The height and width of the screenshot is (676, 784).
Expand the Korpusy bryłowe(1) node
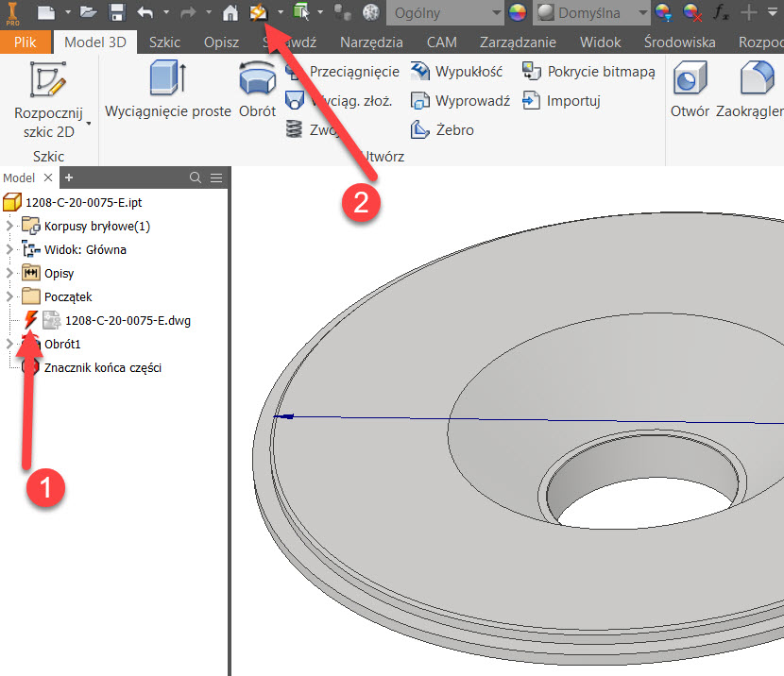point(9,227)
